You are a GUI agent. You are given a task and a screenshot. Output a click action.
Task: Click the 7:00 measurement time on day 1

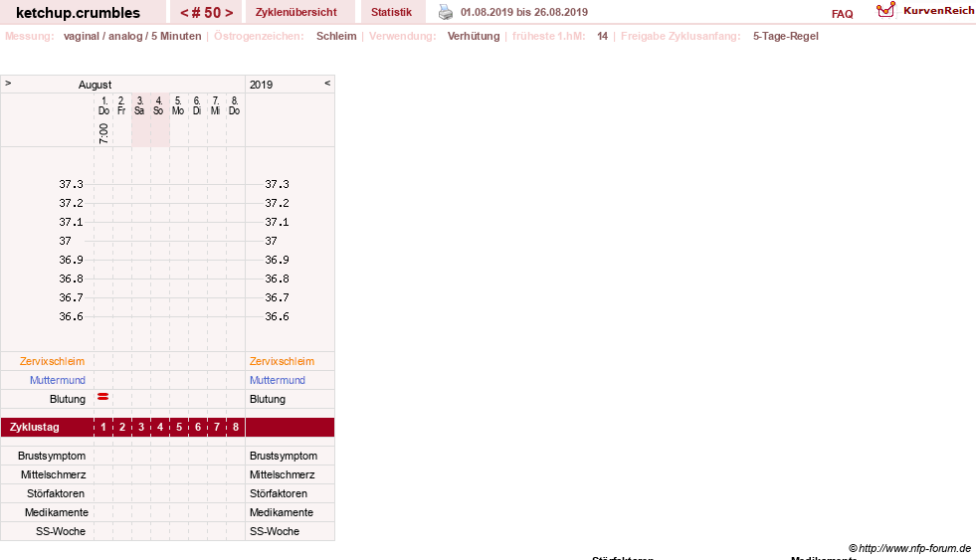pyautogui.click(x=103, y=133)
